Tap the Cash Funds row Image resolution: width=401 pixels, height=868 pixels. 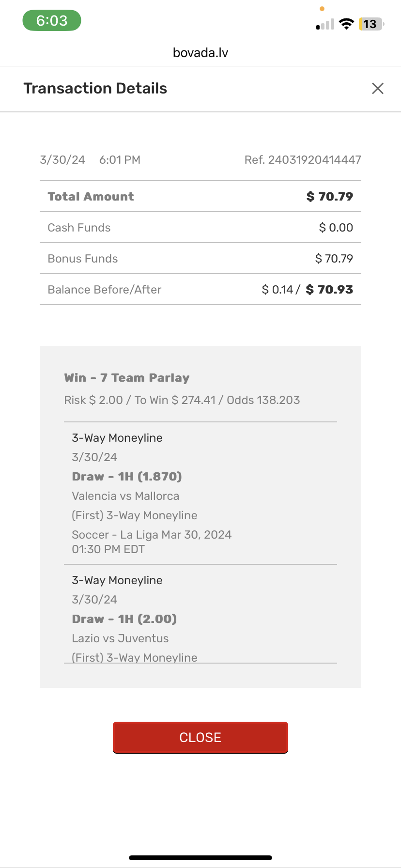coord(200,228)
